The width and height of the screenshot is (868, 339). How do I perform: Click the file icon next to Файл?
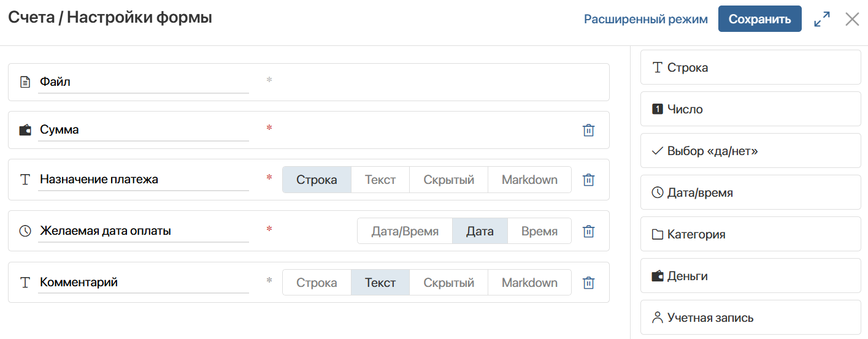pos(25,82)
